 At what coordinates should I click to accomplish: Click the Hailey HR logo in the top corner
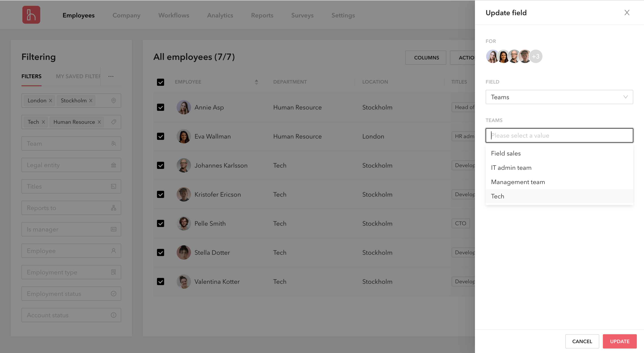tap(31, 15)
